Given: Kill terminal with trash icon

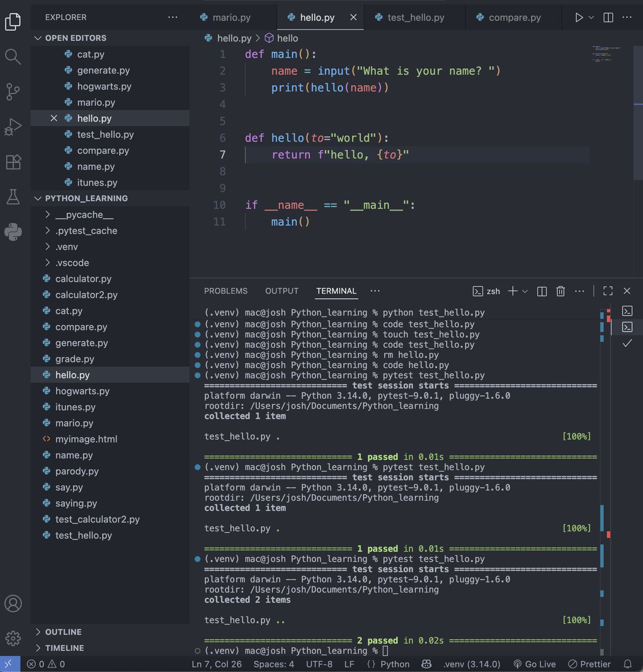Looking at the screenshot, I should [x=561, y=291].
